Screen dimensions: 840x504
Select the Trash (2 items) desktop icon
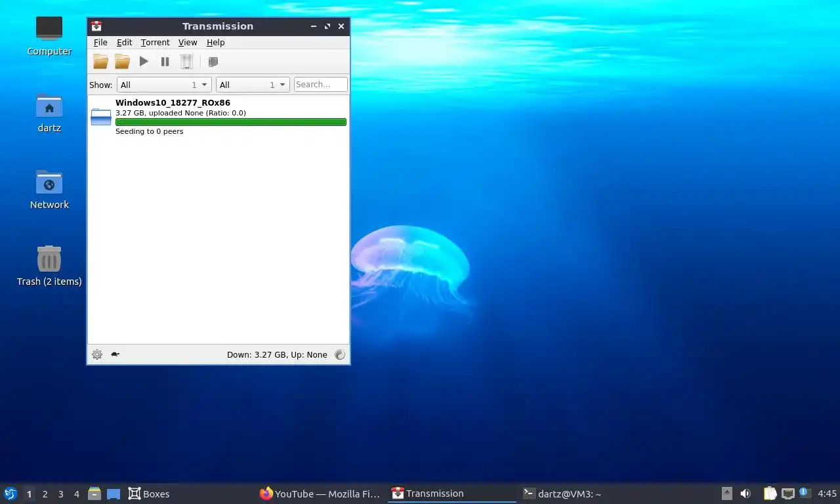click(x=49, y=266)
